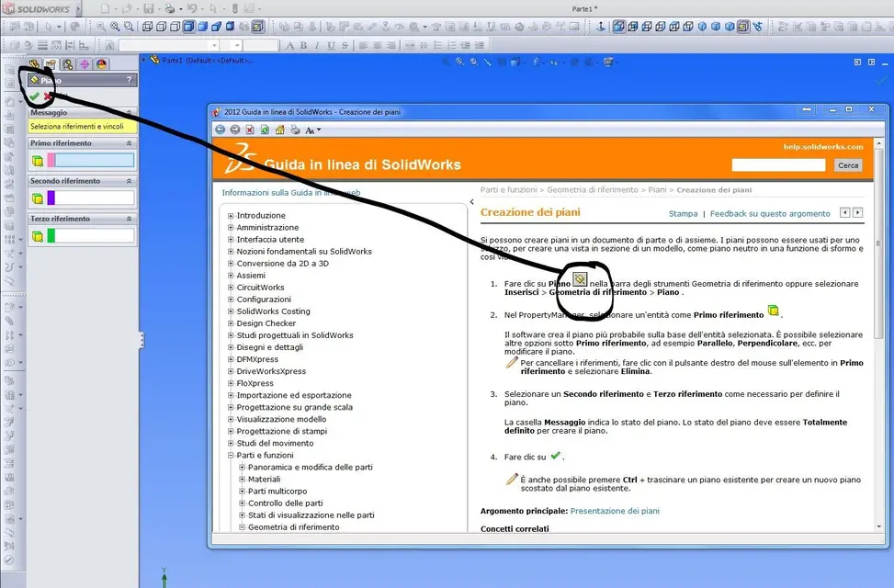Open the font name combo box dropdown
The width and height of the screenshot is (894, 588).
pyautogui.click(x=214, y=45)
